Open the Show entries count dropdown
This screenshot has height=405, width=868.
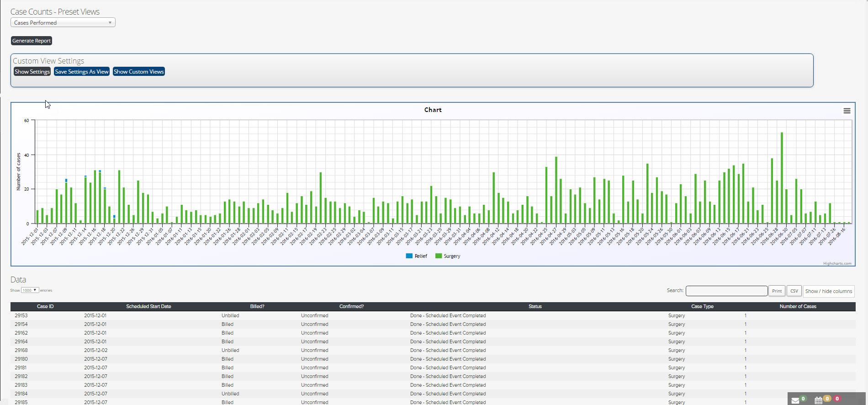pyautogui.click(x=30, y=290)
